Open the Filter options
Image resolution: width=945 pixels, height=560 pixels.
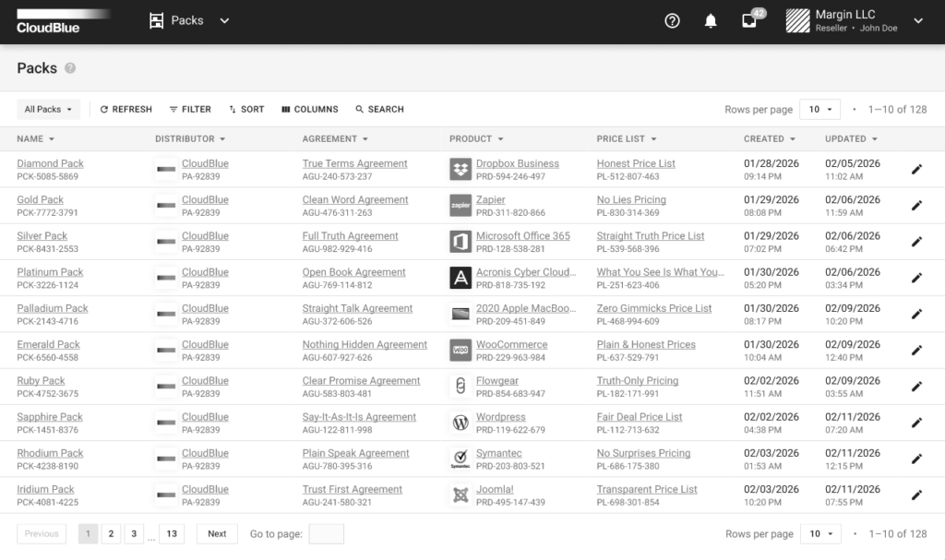pos(190,109)
